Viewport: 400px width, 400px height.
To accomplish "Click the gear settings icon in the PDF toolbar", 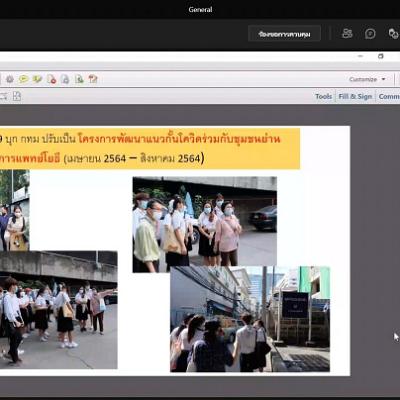I will click(x=10, y=79).
